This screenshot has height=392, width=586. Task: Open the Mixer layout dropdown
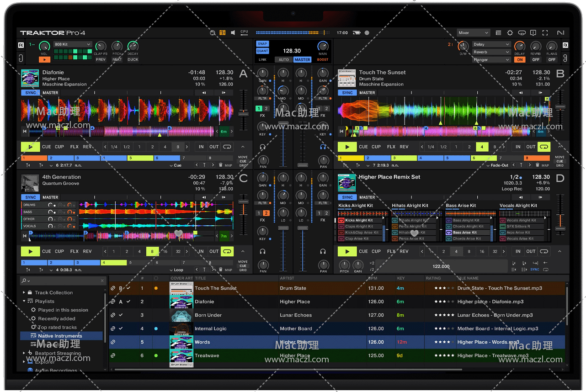click(x=474, y=33)
